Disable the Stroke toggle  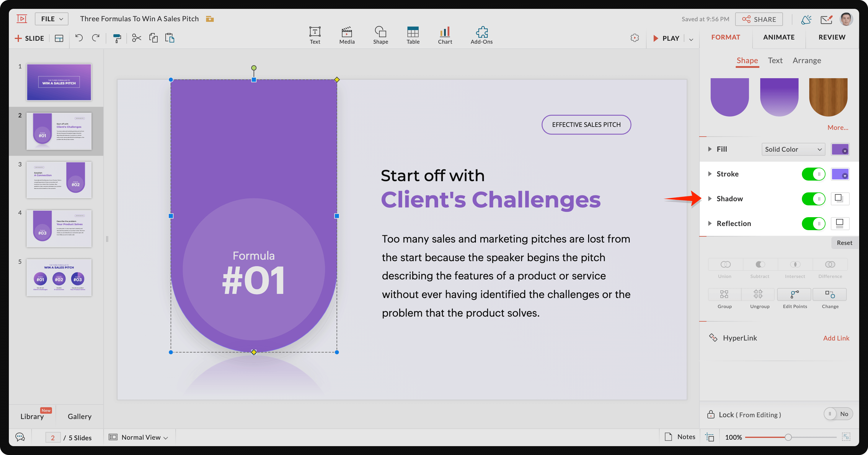(x=813, y=174)
